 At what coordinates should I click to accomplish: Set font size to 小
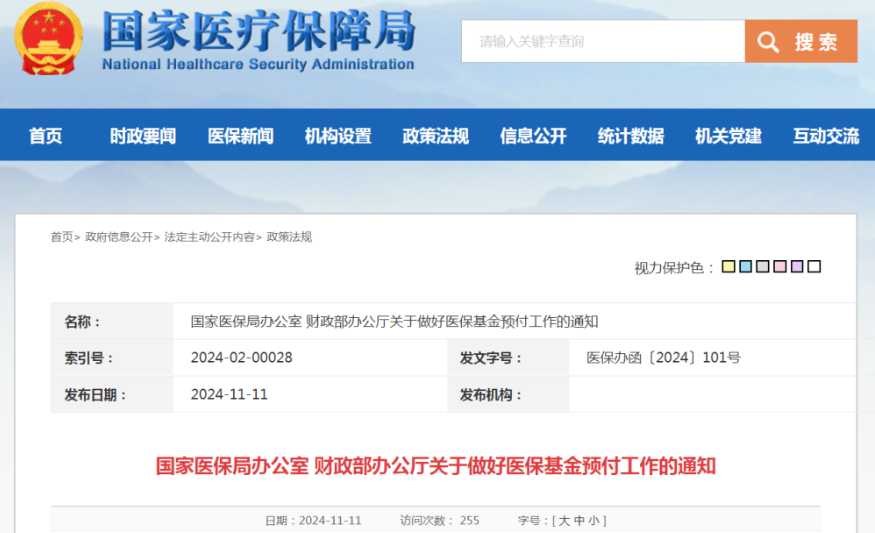(x=593, y=521)
